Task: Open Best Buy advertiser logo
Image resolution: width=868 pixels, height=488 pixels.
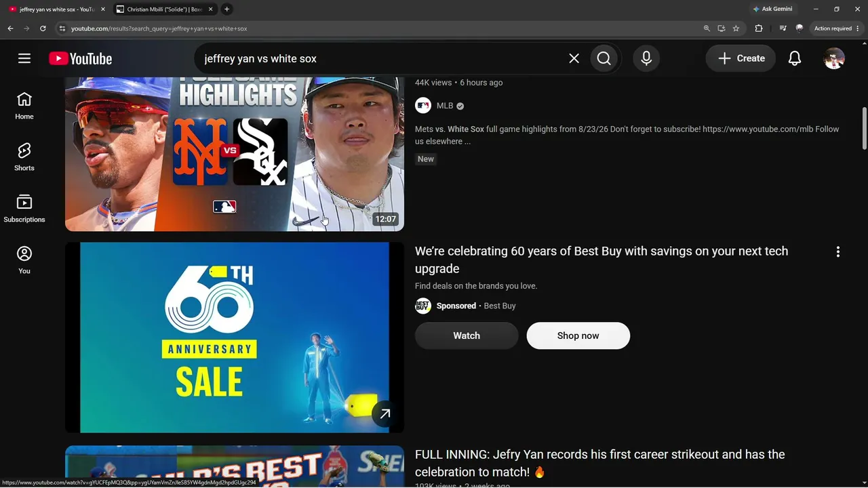Action: coord(423,306)
